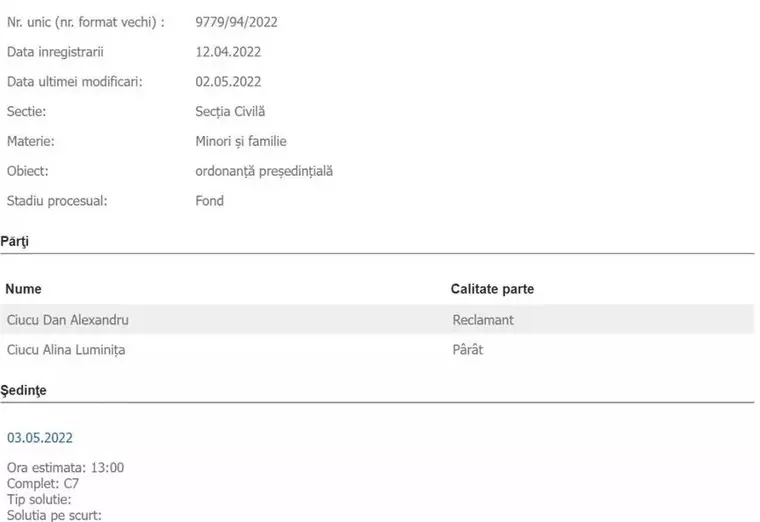Open the 03.05.2022 hearing date link
This screenshot has width=760, height=522.
[40, 438]
